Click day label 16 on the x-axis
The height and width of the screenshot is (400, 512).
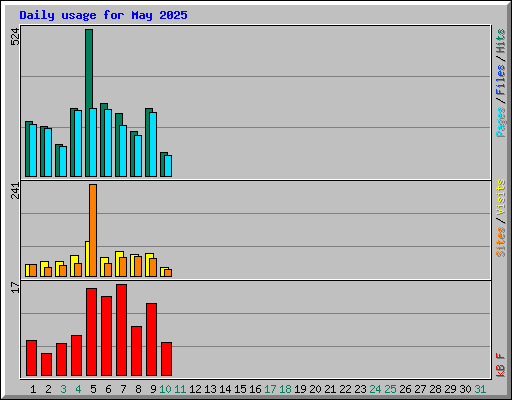[x=255, y=389]
